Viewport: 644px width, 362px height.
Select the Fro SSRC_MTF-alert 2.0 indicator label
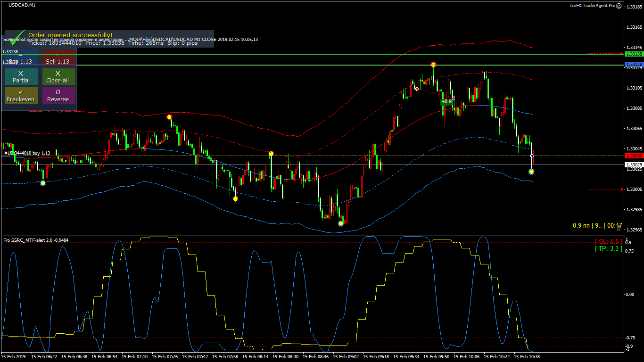coord(36,240)
